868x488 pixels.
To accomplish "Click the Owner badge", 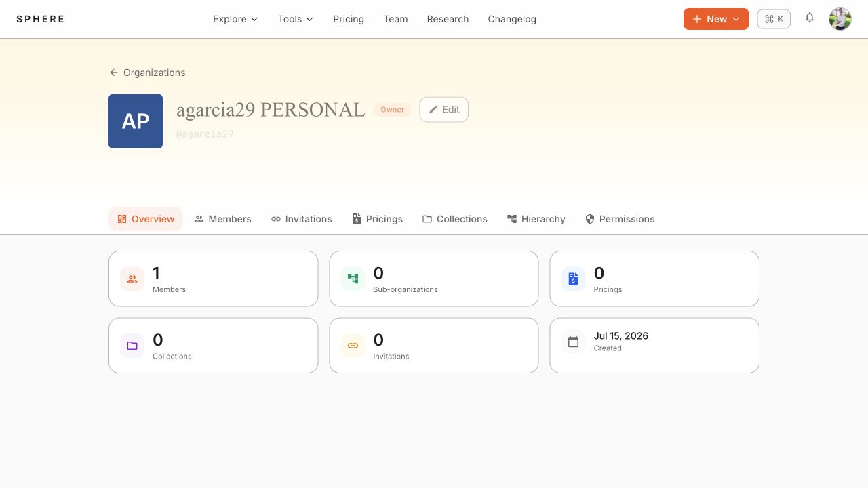I will (x=392, y=110).
